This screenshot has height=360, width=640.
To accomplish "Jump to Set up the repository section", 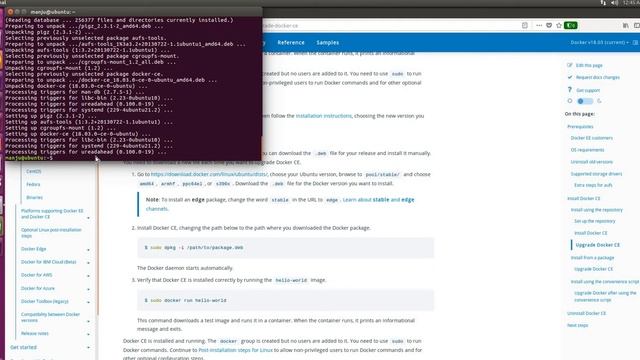I will coord(595,221).
